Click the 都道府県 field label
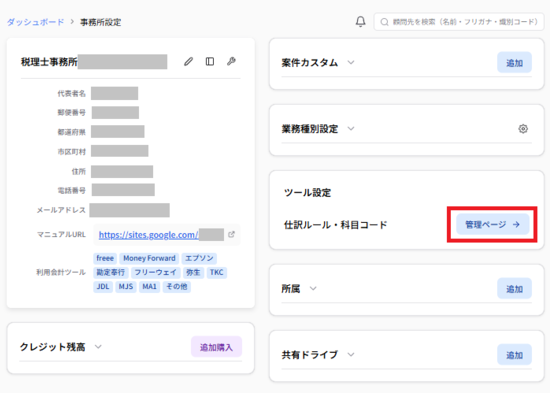550x393 pixels. coord(72,132)
